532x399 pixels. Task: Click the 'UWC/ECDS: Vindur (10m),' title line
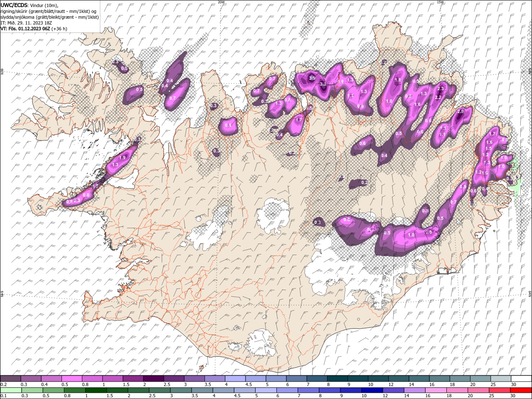click(x=30, y=5)
